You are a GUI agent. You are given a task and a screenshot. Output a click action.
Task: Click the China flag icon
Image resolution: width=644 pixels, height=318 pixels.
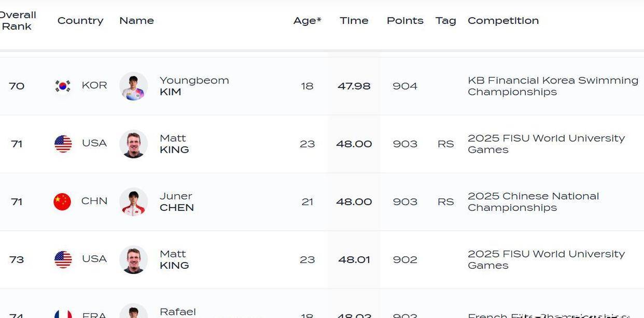coord(62,201)
